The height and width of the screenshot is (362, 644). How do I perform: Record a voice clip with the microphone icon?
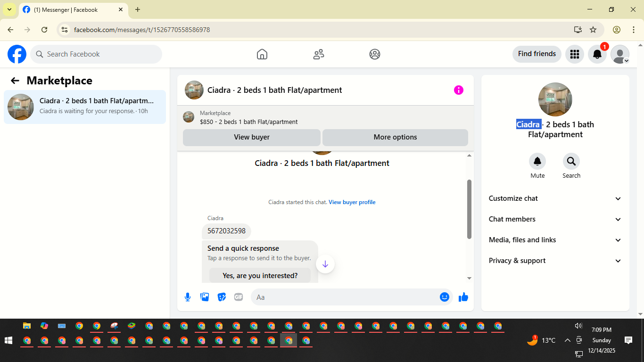(x=188, y=297)
